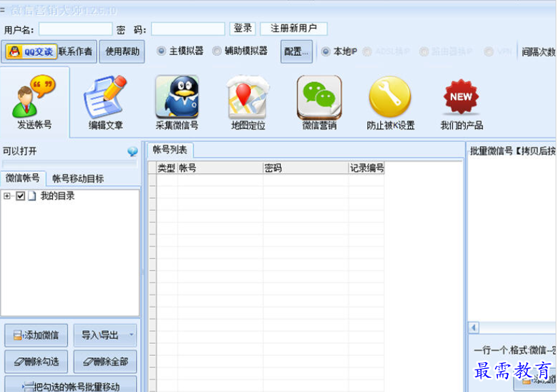557x392 pixels.
Task: Open the 导入\导出 dropdown arrow
Action: coord(131,334)
